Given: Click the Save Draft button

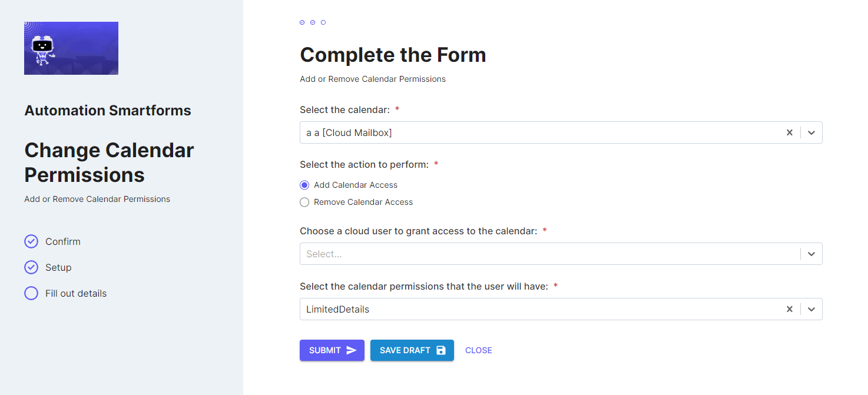Looking at the screenshot, I should (412, 350).
